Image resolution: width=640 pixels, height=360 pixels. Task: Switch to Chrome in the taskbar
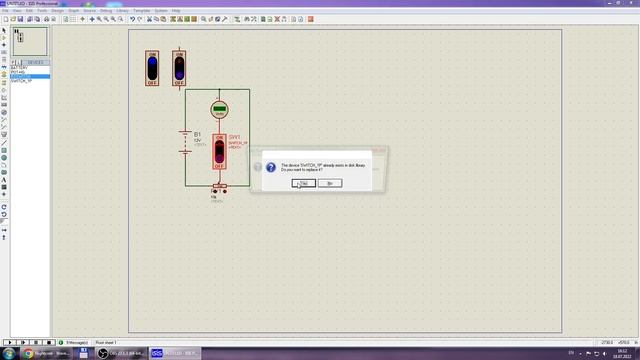[46, 353]
